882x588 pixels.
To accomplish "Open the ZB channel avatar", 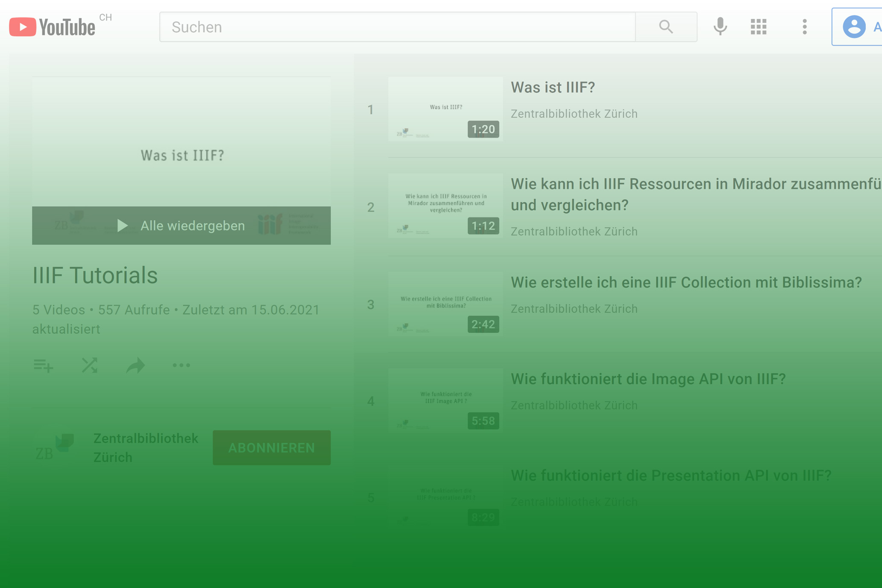I will pos(55,447).
